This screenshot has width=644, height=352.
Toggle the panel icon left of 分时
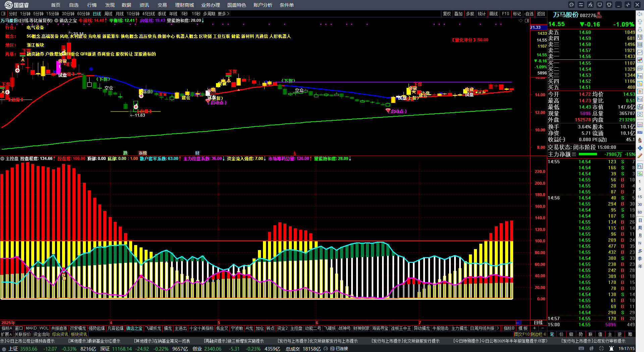pyautogui.click(x=4, y=14)
